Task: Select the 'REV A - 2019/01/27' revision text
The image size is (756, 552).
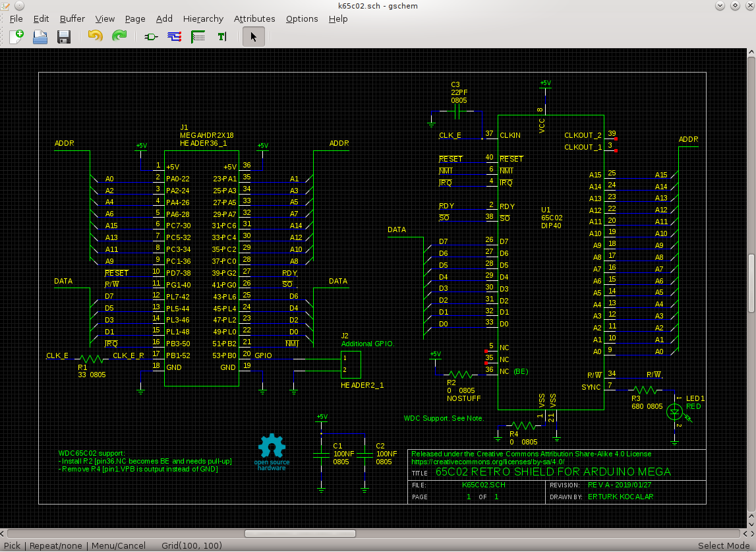Action: coord(620,485)
